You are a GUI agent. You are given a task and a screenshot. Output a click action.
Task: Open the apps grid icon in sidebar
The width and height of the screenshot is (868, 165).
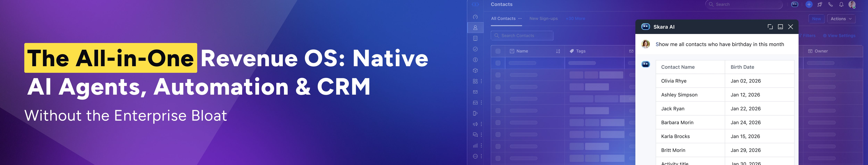tap(475, 81)
